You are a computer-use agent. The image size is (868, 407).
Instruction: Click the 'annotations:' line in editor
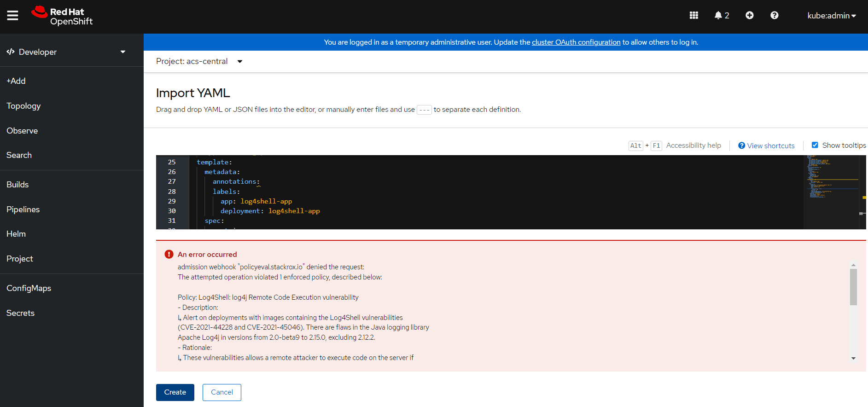[236, 181]
